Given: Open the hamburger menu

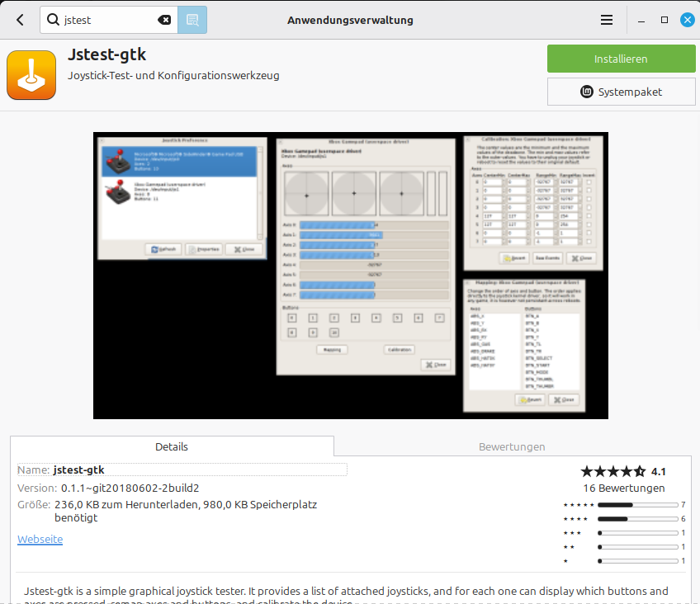Looking at the screenshot, I should coord(606,20).
